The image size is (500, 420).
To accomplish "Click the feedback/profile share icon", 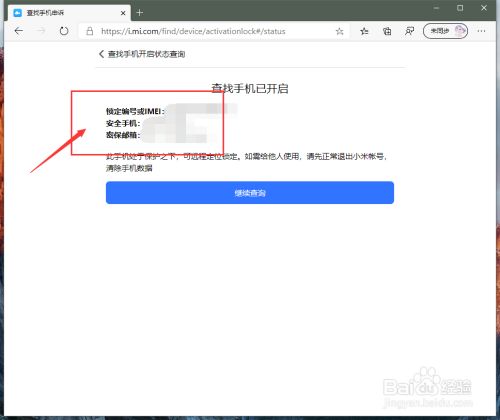I will (x=409, y=31).
